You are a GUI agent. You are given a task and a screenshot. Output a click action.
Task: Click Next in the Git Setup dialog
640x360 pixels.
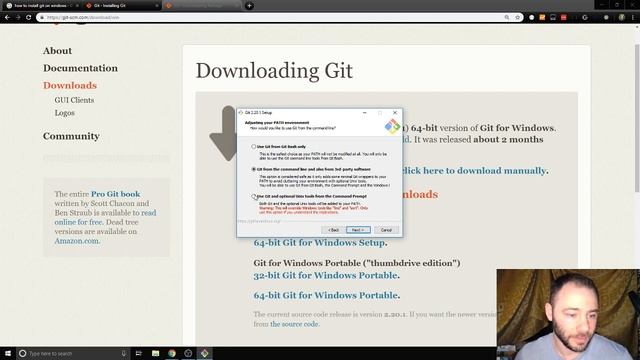pos(358,230)
